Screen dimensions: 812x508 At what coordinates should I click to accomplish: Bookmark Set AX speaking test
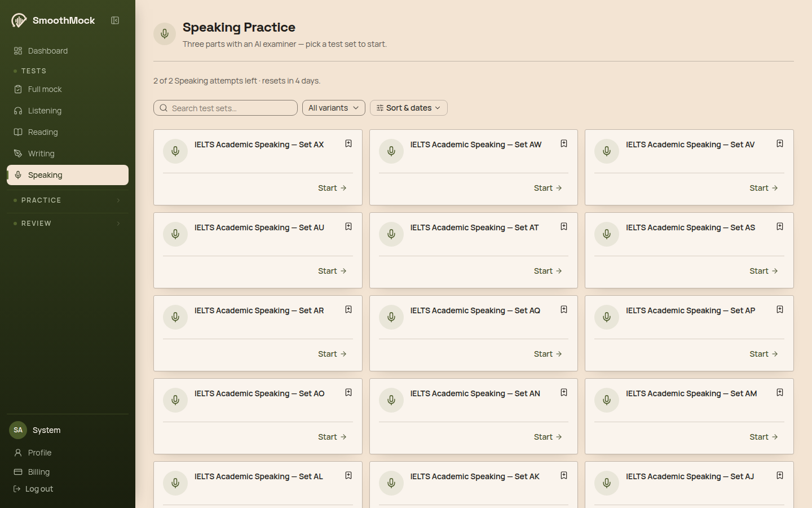[x=348, y=144]
